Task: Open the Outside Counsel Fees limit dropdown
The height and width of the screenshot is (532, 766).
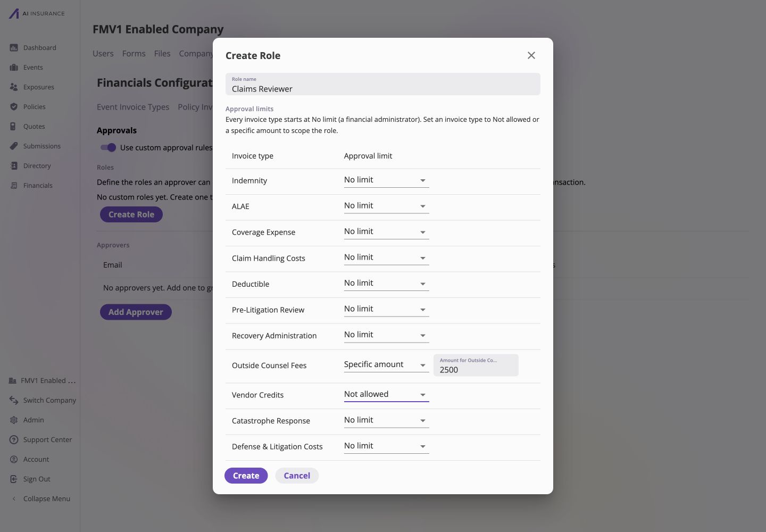Action: 386,365
